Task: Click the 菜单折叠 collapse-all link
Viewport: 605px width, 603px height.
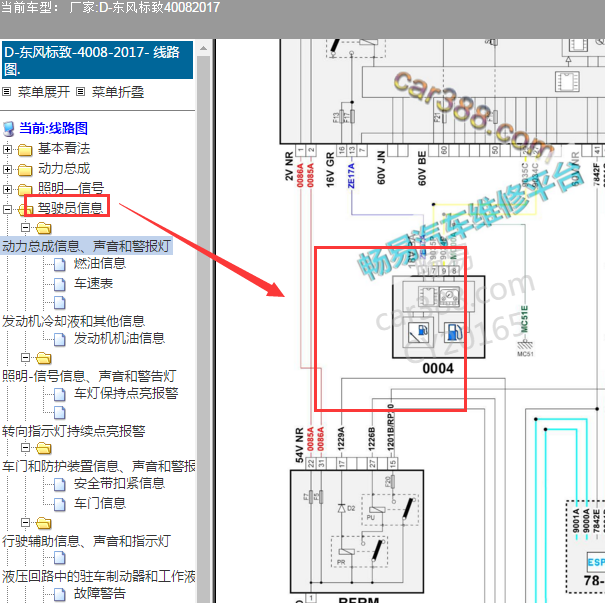Action: click(x=118, y=92)
